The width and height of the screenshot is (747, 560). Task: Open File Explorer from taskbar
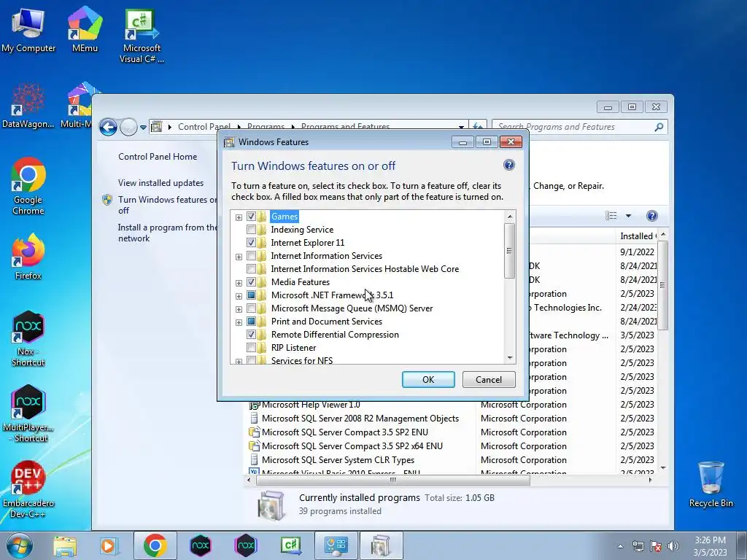tap(65, 545)
